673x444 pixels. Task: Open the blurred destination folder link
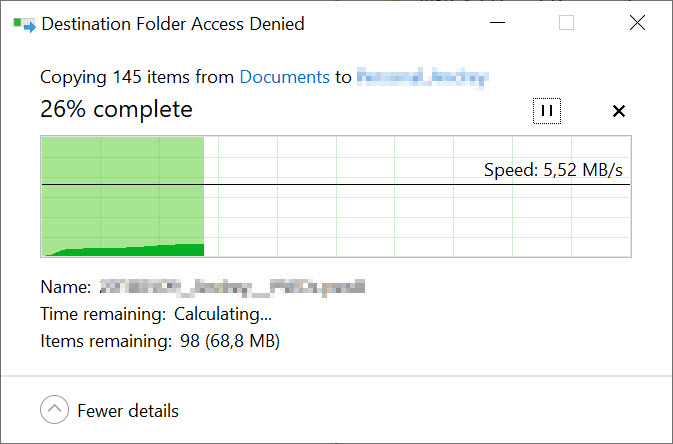(x=422, y=77)
